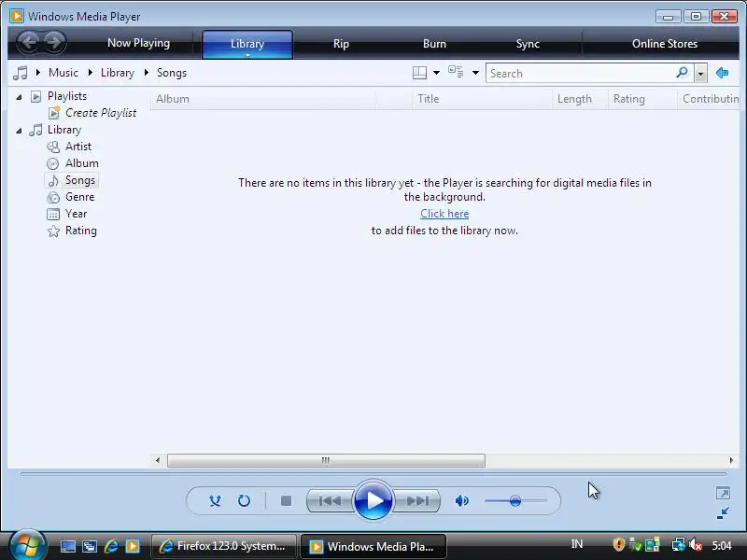Open the view options icon
The width and height of the screenshot is (747, 560).
[x=456, y=72]
